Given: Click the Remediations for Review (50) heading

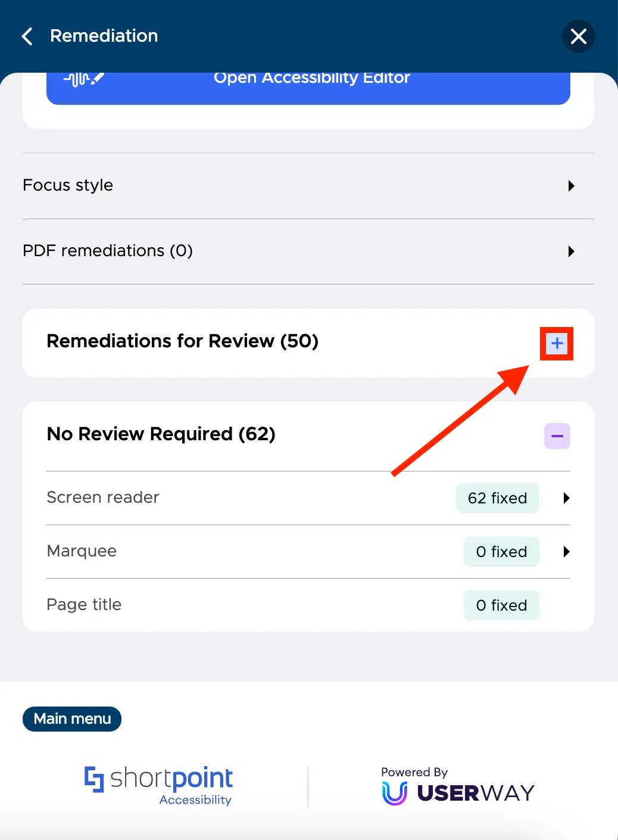Looking at the screenshot, I should [183, 341].
